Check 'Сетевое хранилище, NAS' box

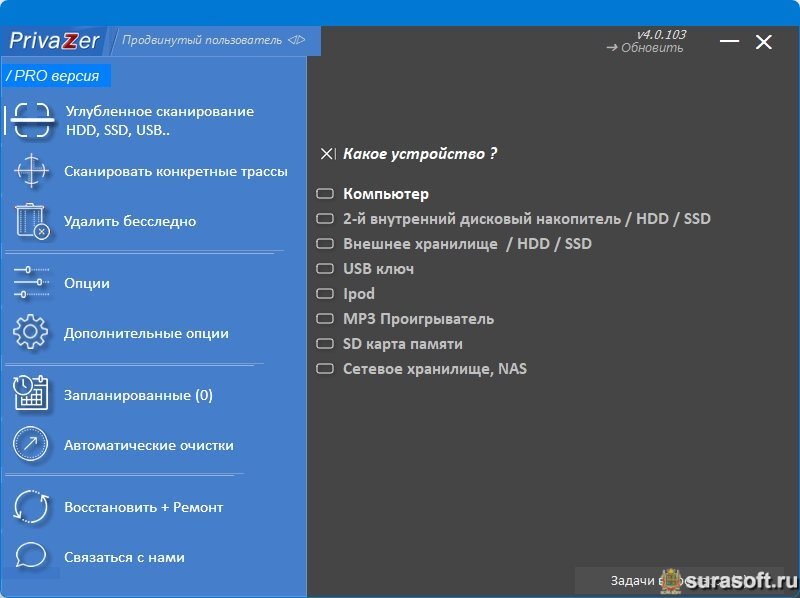pyautogui.click(x=325, y=369)
